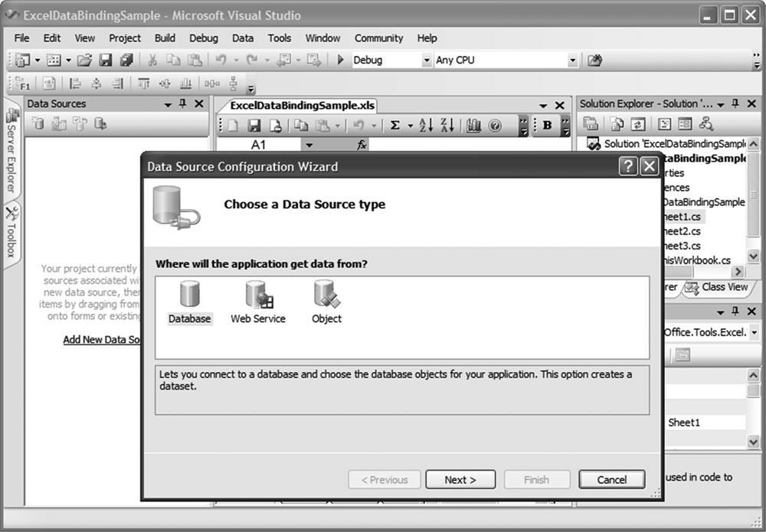
Task: Click the Cancel button in the wizard
Action: tap(611, 480)
